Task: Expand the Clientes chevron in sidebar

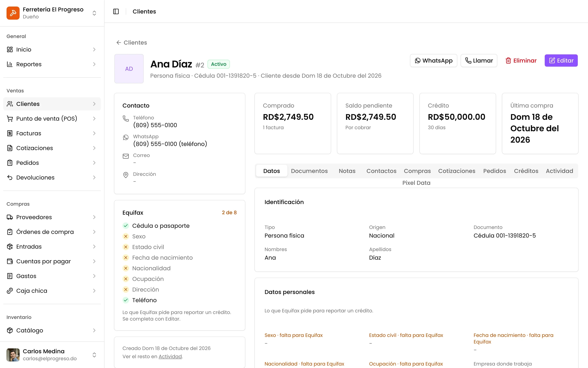Action: [94, 104]
